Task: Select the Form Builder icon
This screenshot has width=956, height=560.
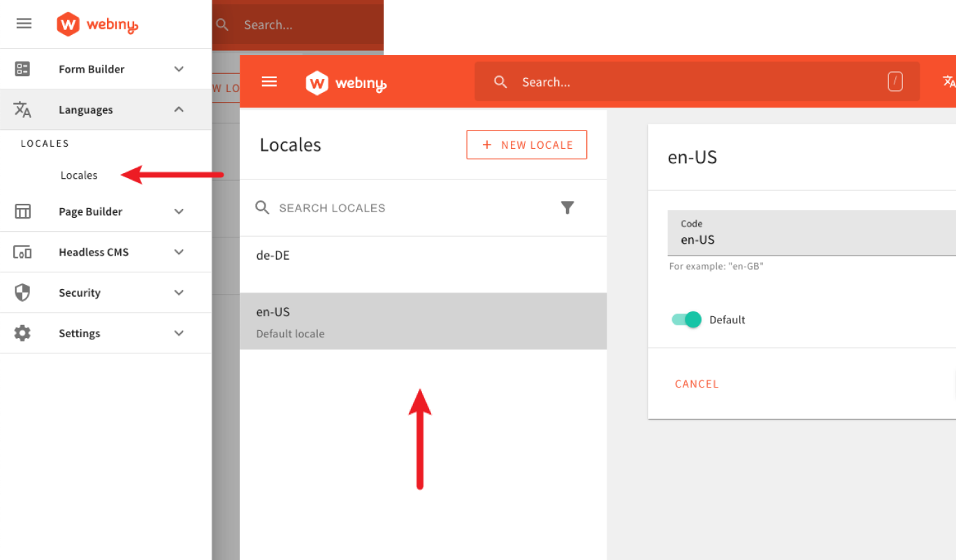Action: (23, 68)
